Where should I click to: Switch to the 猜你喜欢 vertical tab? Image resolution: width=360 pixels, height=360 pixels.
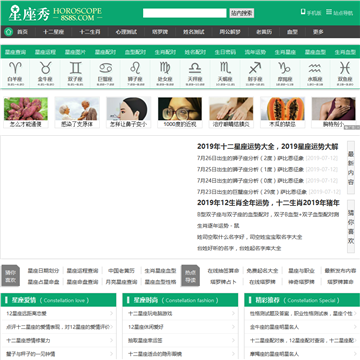pyautogui.click(x=351, y=226)
